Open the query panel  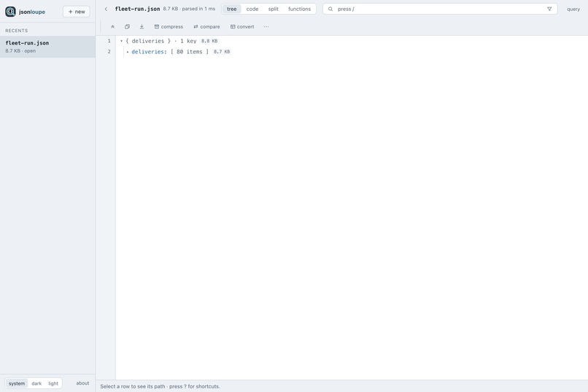point(573,9)
